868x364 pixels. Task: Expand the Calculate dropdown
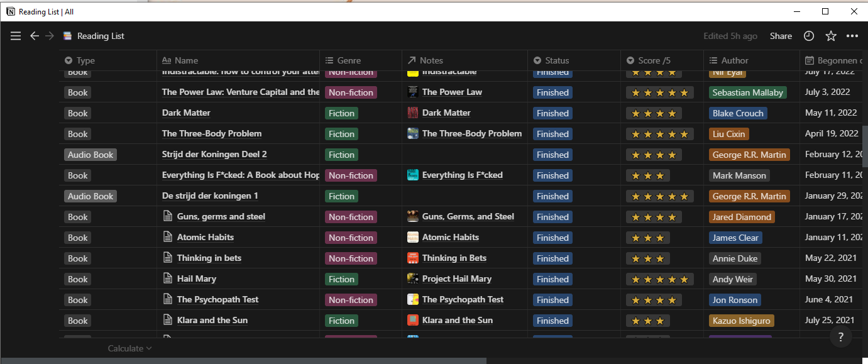point(129,348)
